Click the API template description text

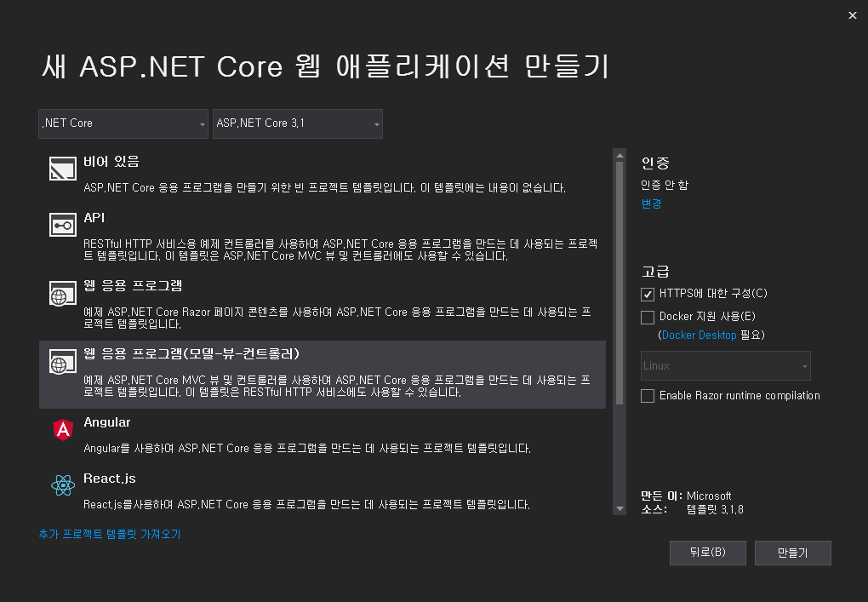pyautogui.click(x=340, y=249)
